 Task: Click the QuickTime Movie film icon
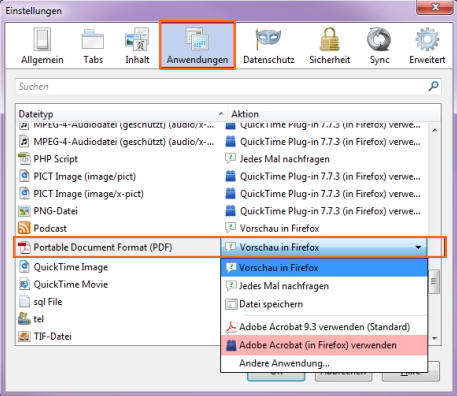pos(24,284)
